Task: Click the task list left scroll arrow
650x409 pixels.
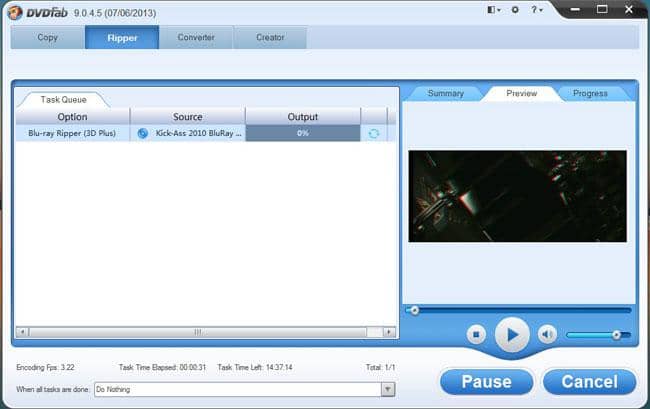Action: click(x=22, y=332)
